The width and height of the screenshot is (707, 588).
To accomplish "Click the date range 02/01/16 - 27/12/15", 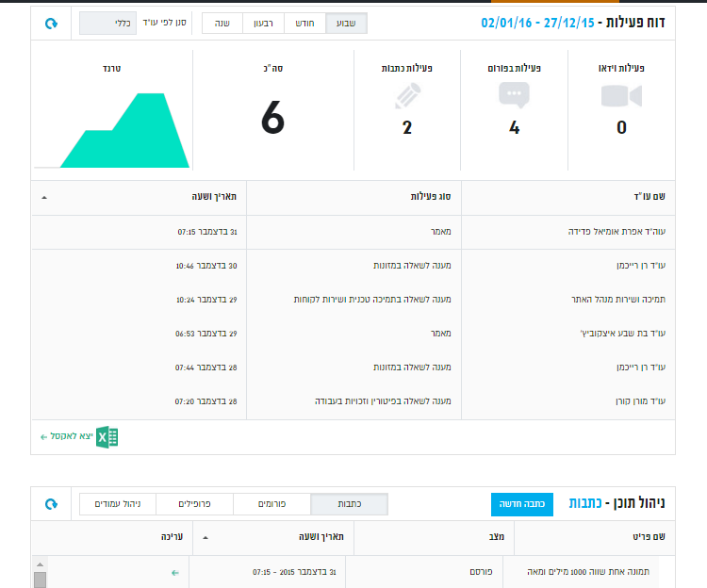I will click(x=537, y=23).
